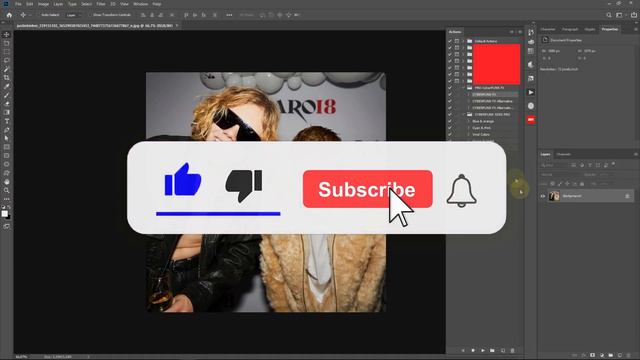
Task: Select the Crop tool
Action: click(x=7, y=78)
